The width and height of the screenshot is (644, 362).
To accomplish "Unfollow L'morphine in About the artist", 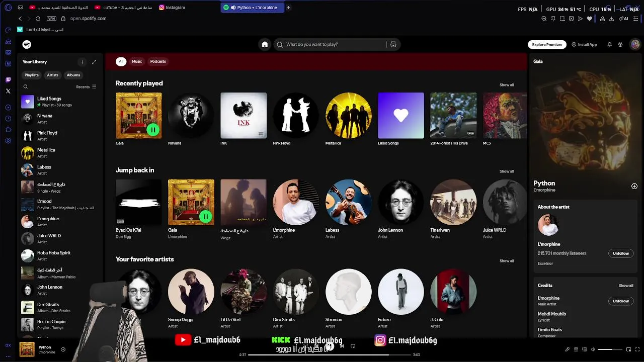I will pos(620,253).
